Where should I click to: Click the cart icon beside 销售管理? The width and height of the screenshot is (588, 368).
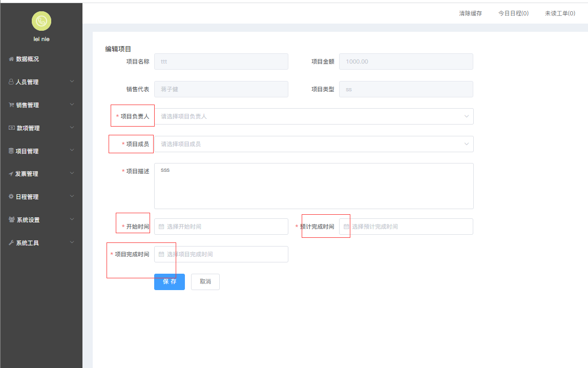[x=11, y=105]
